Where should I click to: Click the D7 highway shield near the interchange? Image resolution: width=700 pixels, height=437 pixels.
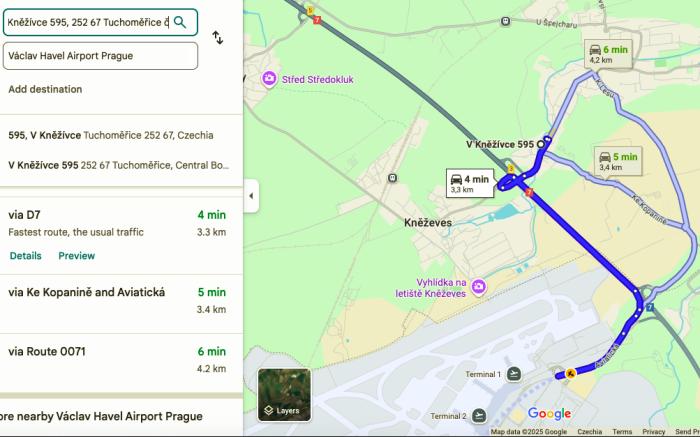click(529, 192)
